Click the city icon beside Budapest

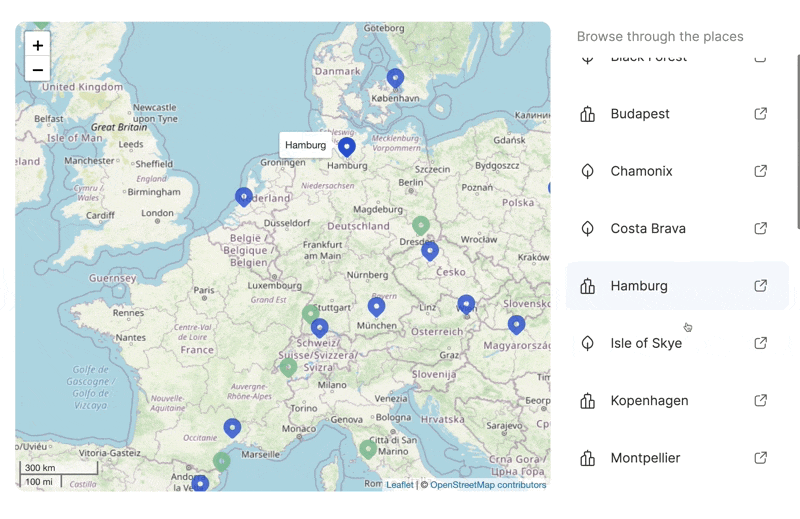(x=587, y=114)
